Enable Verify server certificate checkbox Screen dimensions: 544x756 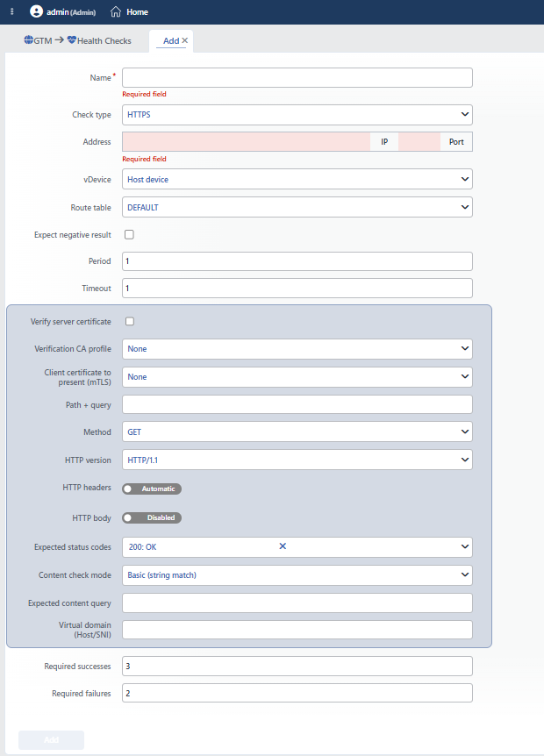pyautogui.click(x=130, y=321)
